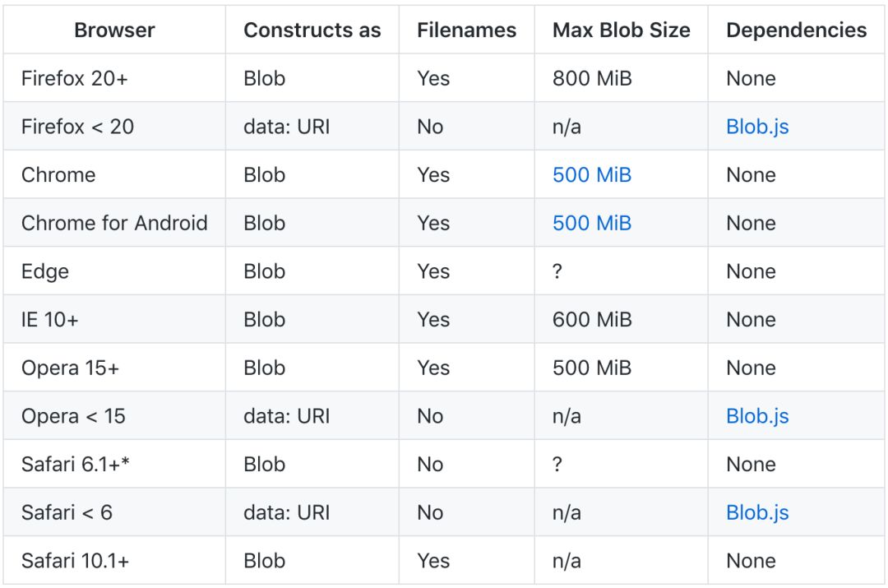This screenshot has width=888, height=588.
Task: Open Blob.js link in Firefox < 20 row
Action: 757,127
